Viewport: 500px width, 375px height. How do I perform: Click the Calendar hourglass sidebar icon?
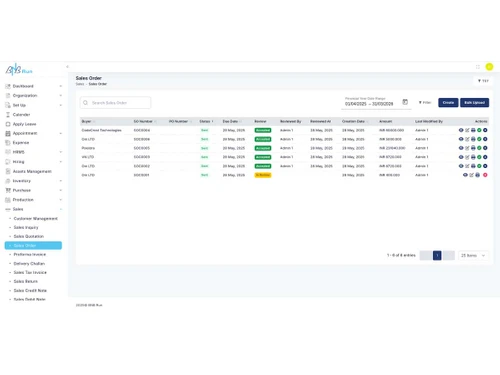point(8,115)
